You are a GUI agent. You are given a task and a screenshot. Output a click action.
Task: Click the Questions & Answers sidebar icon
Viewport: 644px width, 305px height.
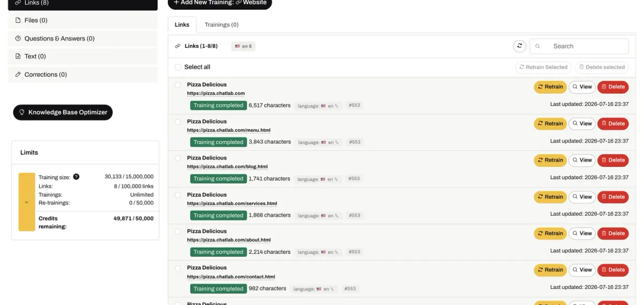[x=18, y=39]
